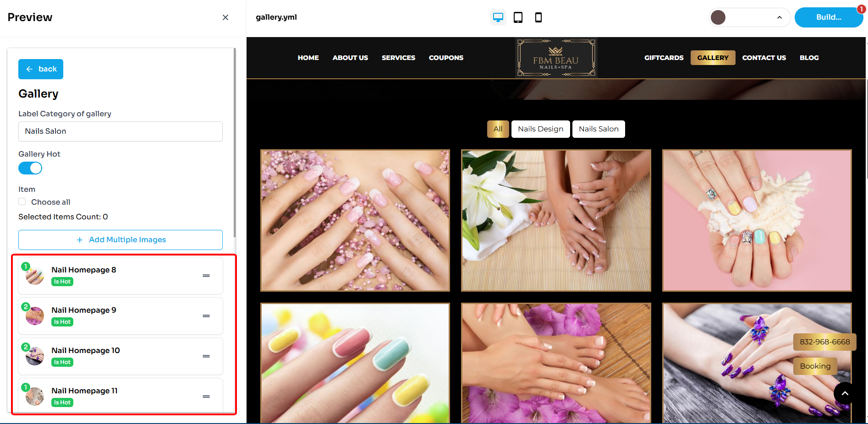Click the Add Multiple Images button
The image size is (868, 424).
click(x=121, y=240)
